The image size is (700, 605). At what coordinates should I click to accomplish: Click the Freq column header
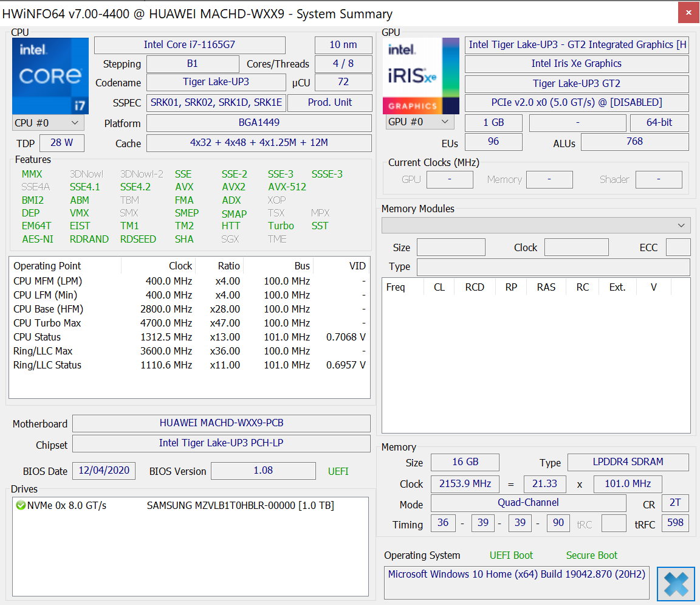pyautogui.click(x=402, y=287)
